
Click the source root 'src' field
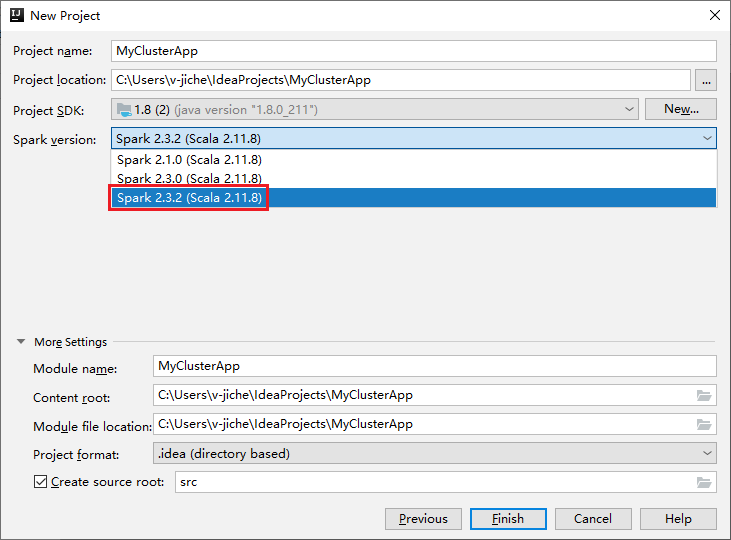(x=446, y=482)
